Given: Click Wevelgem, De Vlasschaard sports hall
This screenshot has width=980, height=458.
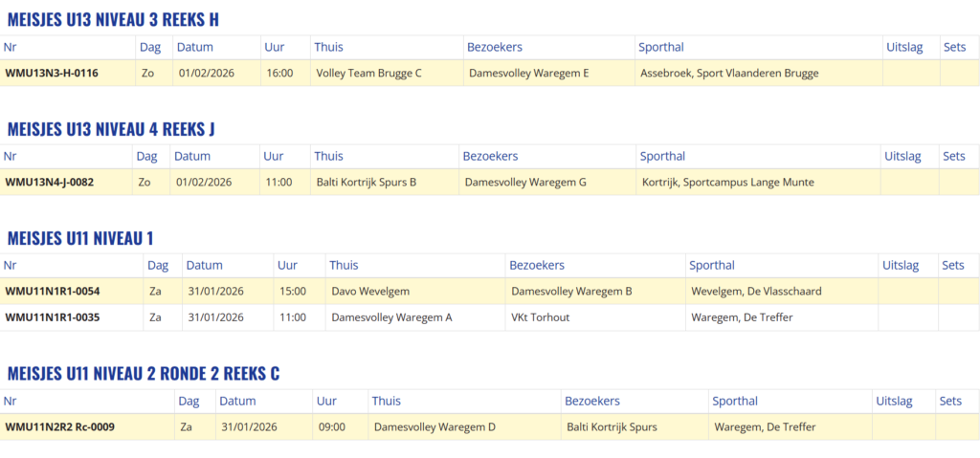Looking at the screenshot, I should (x=756, y=291).
